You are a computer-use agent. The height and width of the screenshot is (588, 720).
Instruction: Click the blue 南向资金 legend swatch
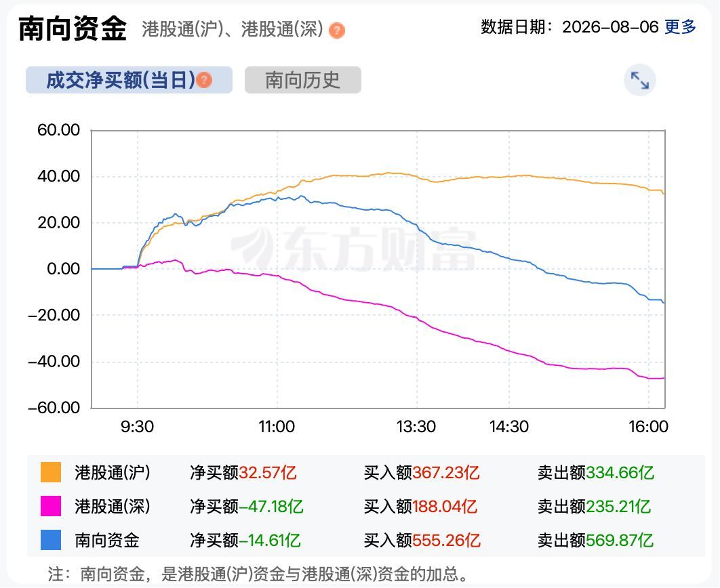(x=51, y=540)
